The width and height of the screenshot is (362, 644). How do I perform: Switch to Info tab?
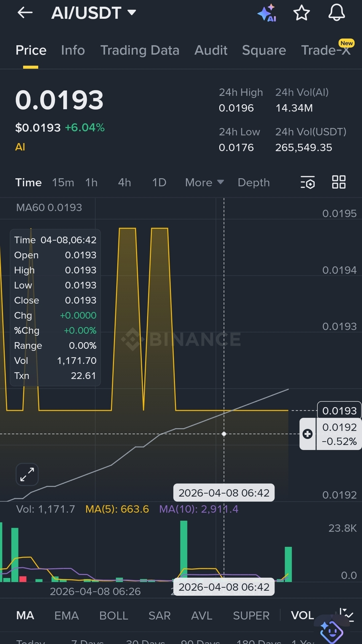73,50
